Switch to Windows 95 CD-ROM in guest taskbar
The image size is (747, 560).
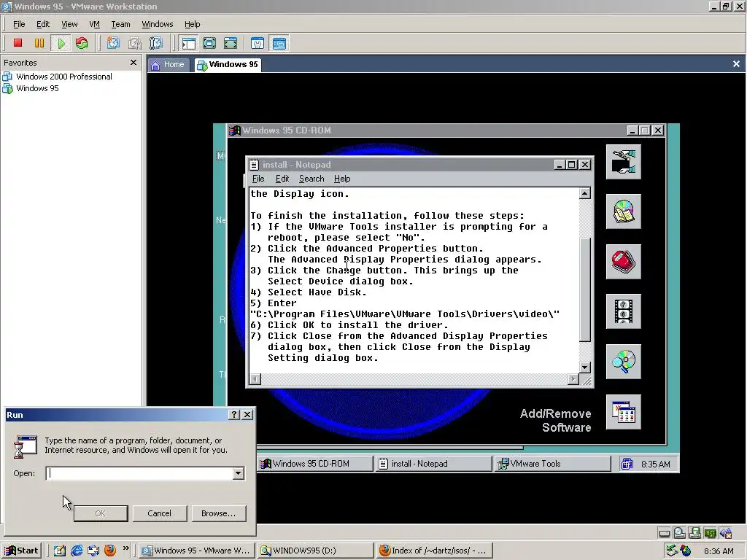point(314,464)
